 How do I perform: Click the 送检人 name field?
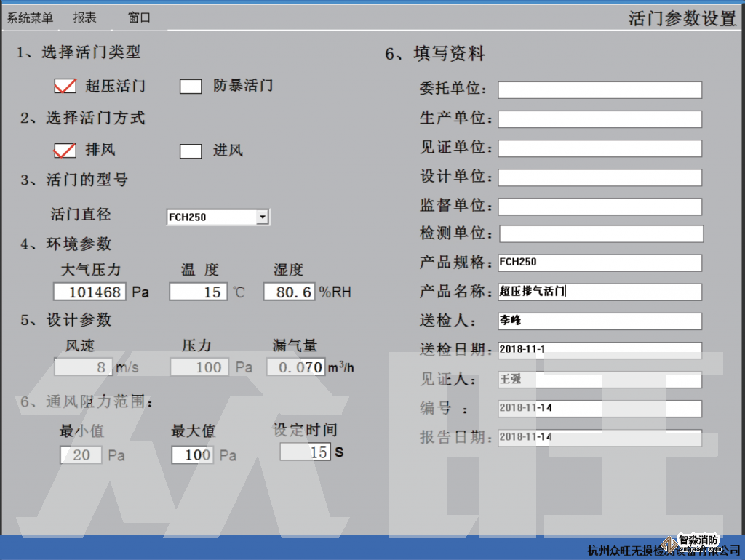[599, 321]
